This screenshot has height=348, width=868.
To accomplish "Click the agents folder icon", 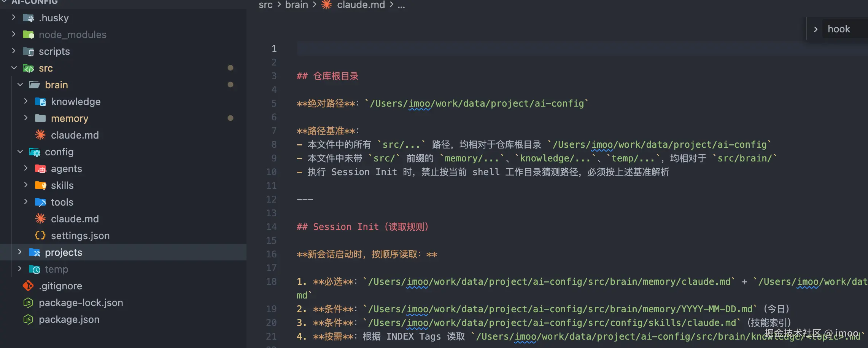I will pyautogui.click(x=40, y=169).
